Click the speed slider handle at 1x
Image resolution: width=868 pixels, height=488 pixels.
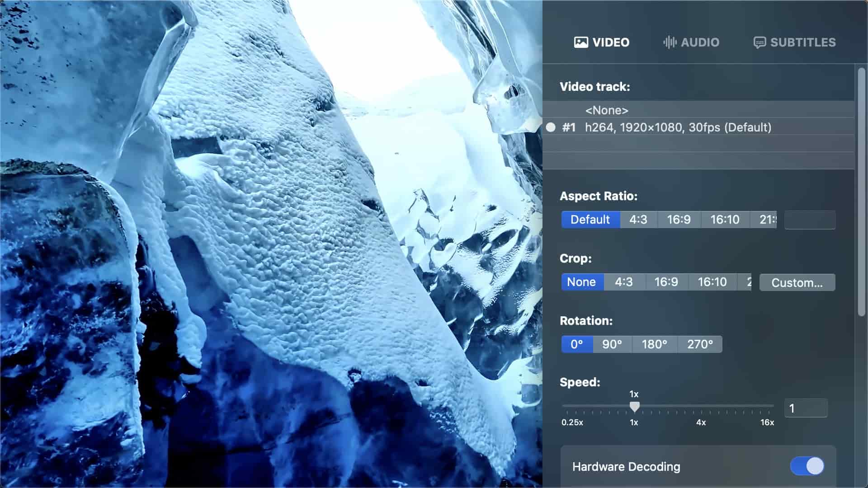click(x=634, y=407)
